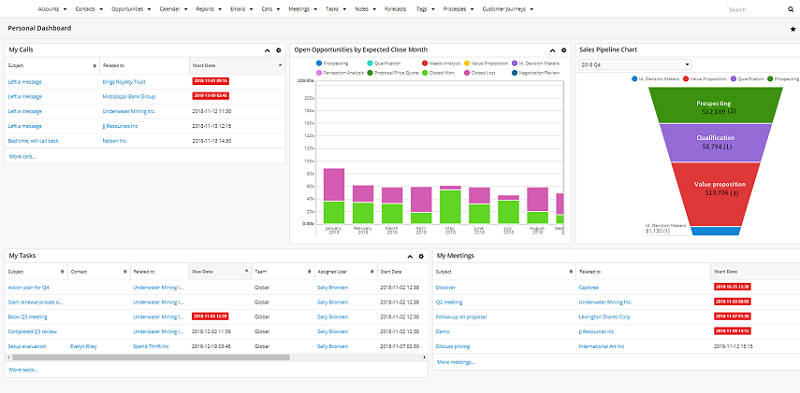Click the Search input field

coord(757,9)
